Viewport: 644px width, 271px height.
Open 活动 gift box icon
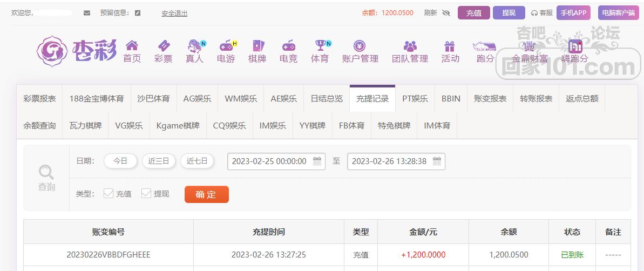[450, 45]
